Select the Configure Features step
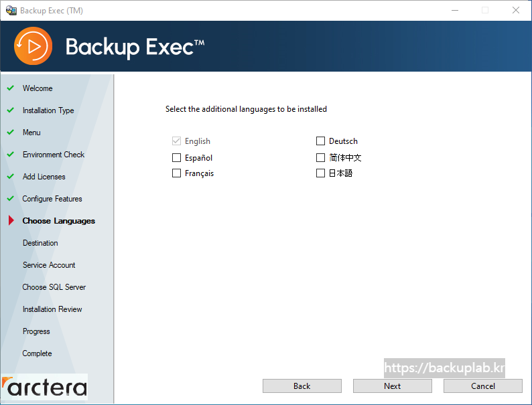 pos(52,199)
